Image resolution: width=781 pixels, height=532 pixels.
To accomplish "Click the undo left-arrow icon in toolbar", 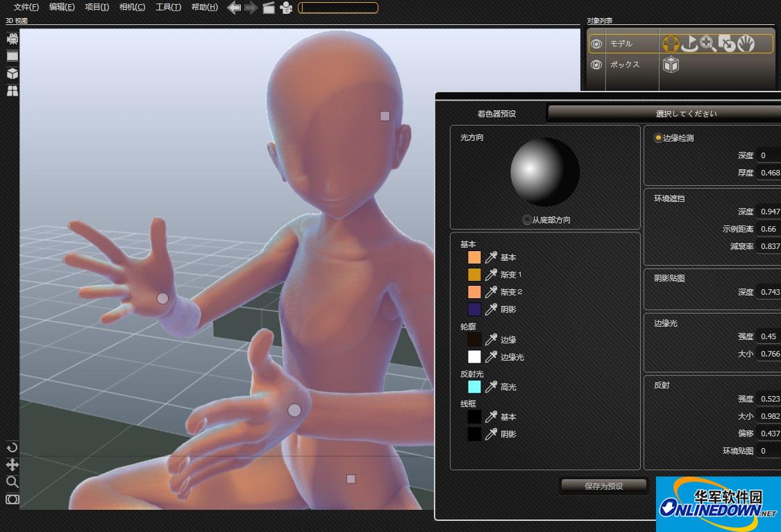I will 234,8.
